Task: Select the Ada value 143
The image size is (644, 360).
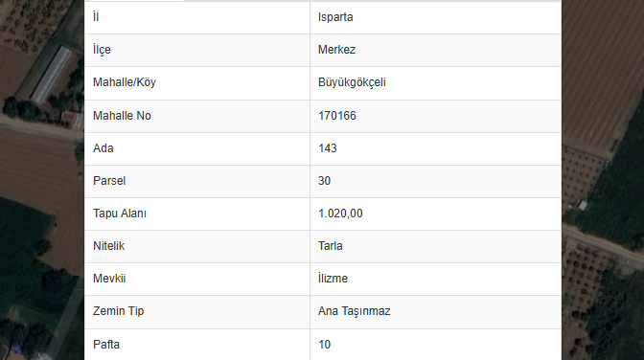Action: tap(328, 148)
